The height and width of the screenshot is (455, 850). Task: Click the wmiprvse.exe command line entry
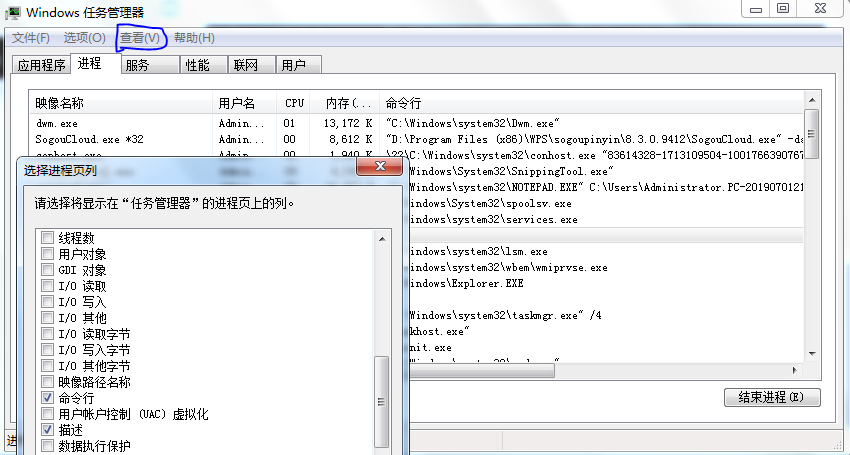point(508,267)
